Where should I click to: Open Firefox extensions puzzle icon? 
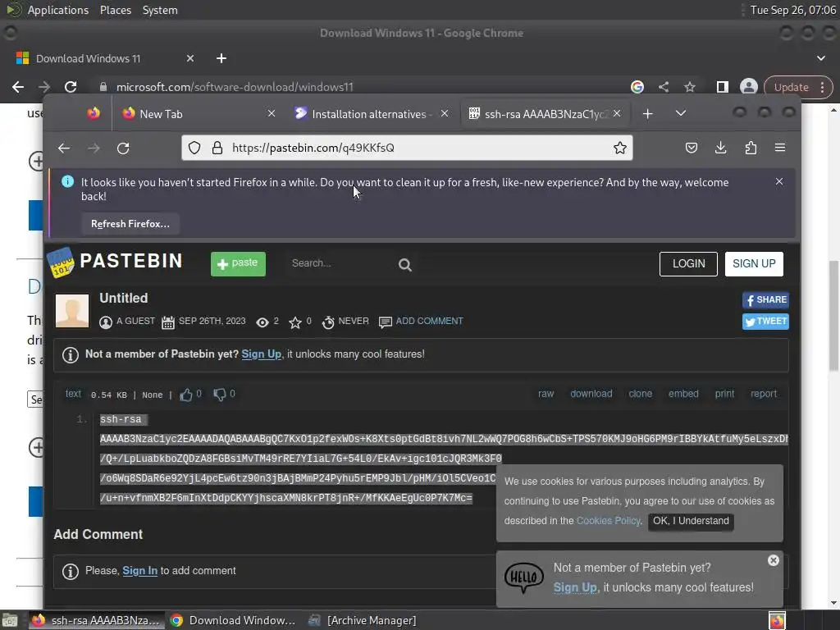click(751, 148)
